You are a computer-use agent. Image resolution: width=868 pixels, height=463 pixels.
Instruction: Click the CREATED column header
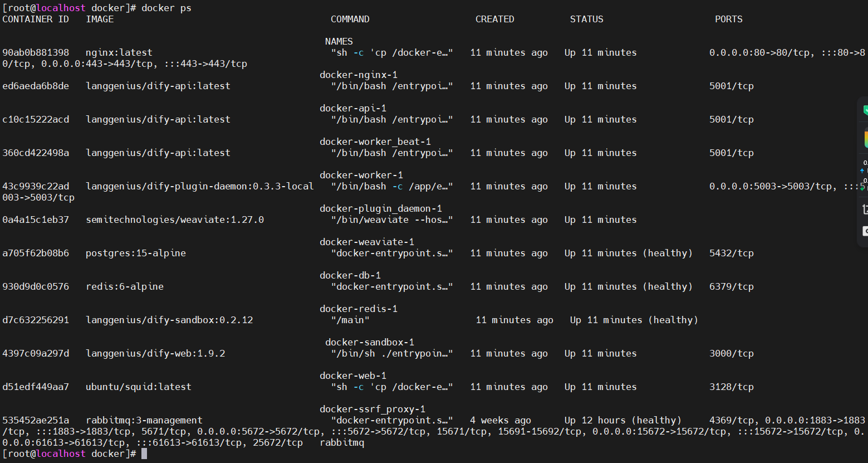coord(495,19)
